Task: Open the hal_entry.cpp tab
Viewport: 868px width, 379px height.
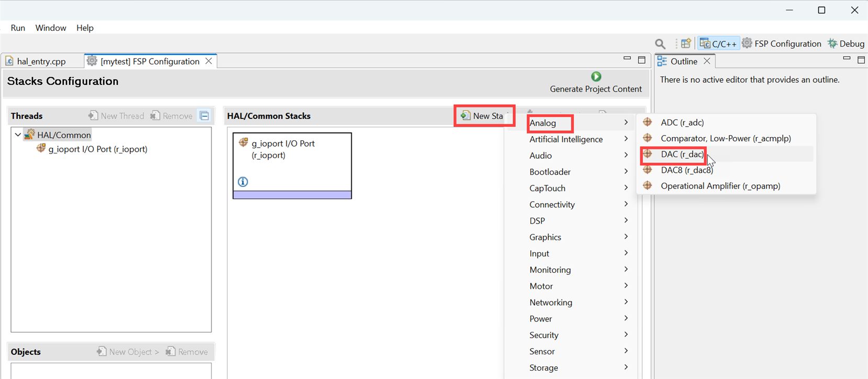Action: pos(41,61)
